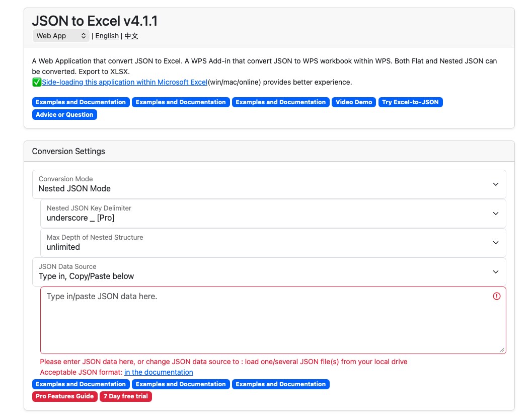532x419 pixels.
Task: Open the Side-loading within Microsoft Excel link
Action: pos(124,82)
